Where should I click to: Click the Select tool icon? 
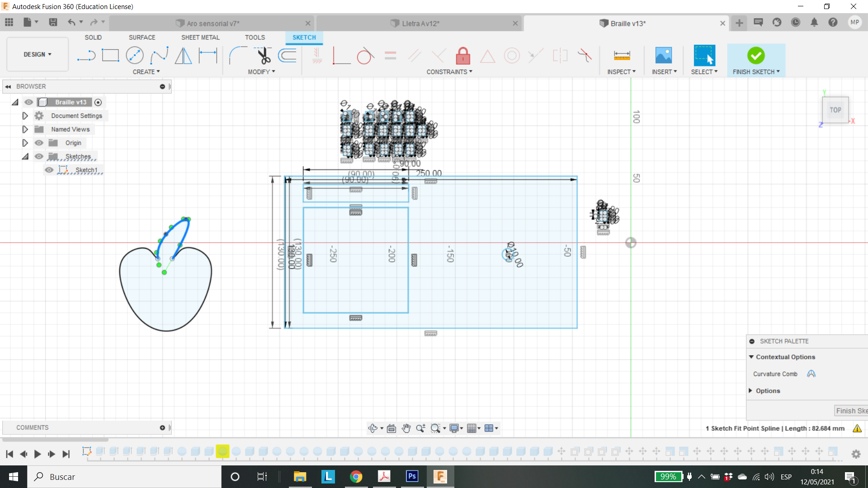pos(704,56)
